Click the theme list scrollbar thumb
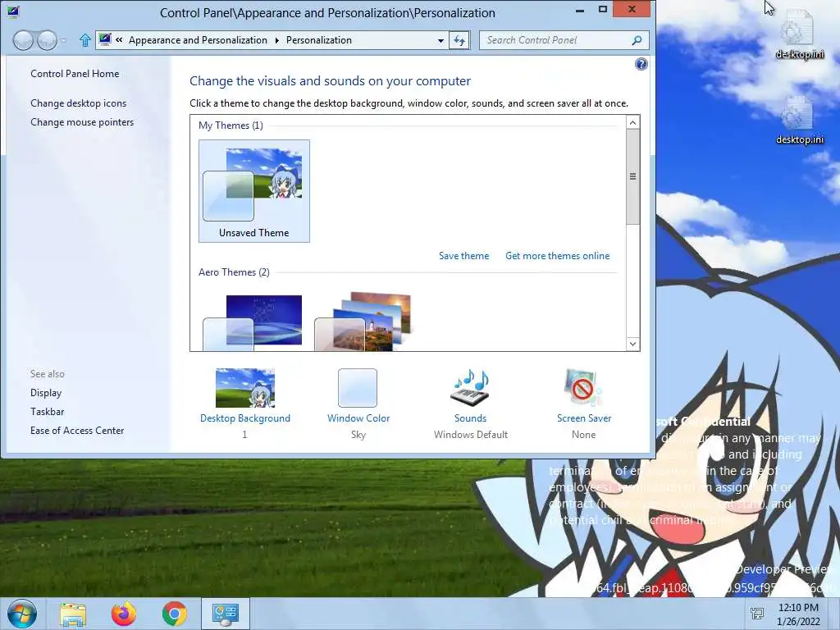Image resolution: width=840 pixels, height=630 pixels. pos(632,177)
